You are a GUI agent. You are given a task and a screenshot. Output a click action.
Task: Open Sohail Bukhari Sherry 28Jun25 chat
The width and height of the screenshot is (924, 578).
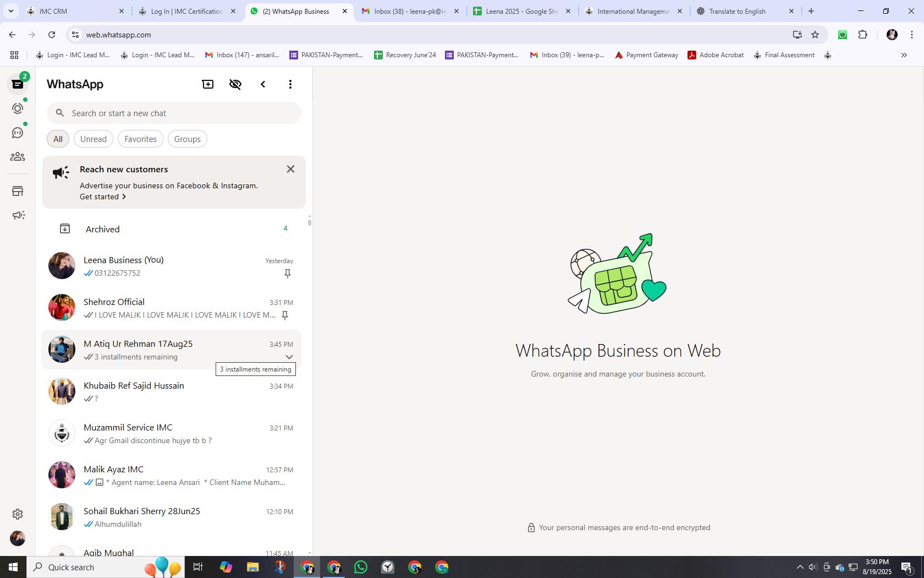(172, 517)
